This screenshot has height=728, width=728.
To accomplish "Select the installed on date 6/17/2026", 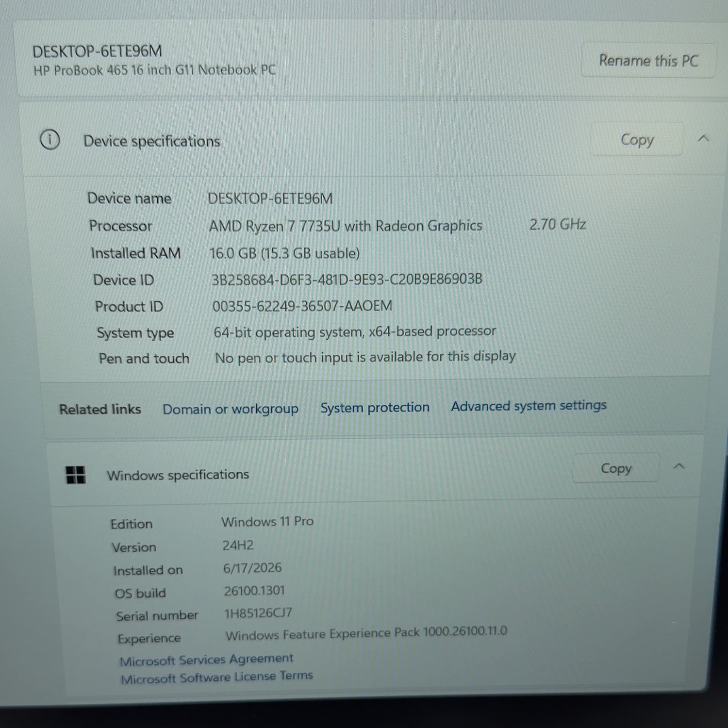I will coord(252,568).
